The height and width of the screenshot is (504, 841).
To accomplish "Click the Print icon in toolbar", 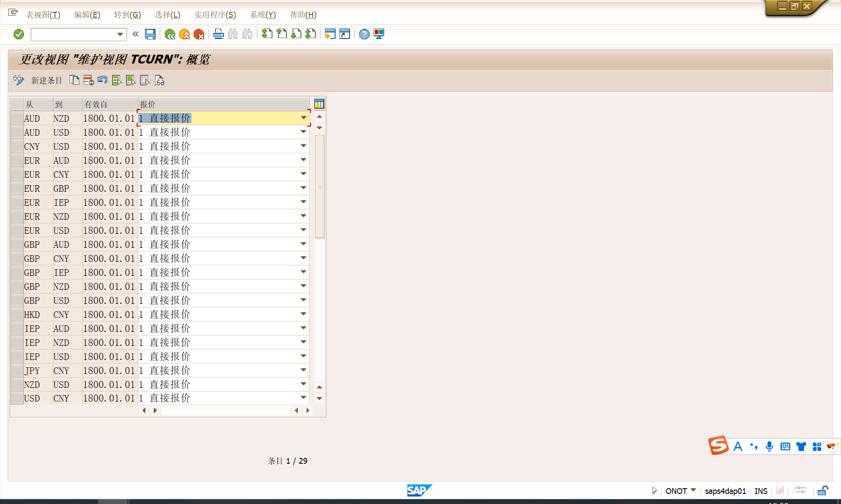I will coord(218,34).
